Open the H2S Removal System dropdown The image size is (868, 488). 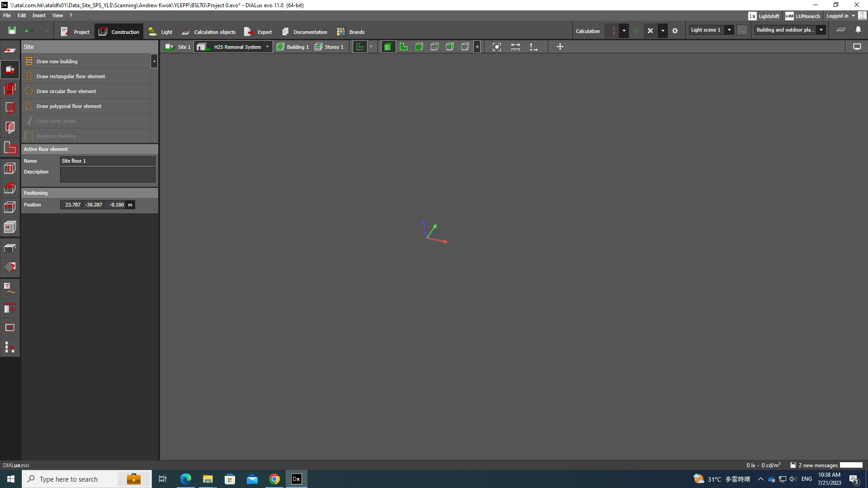coord(267,47)
